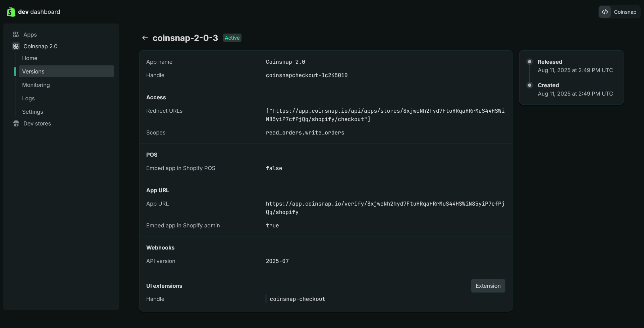Click the Shopify bag logo icon

[x=11, y=12]
